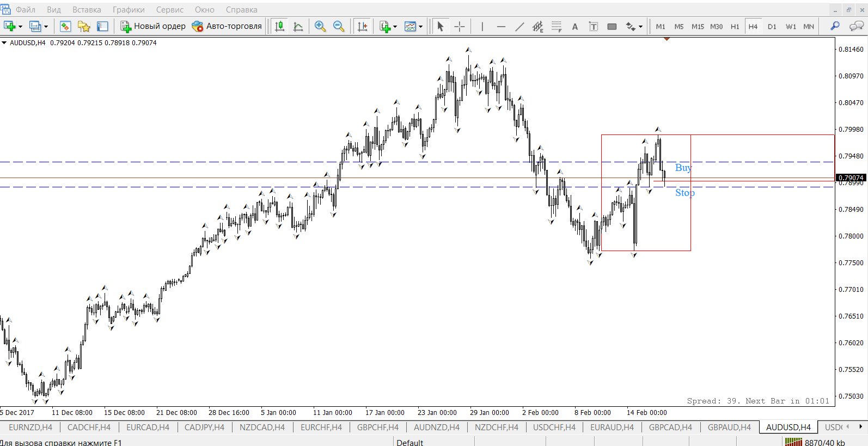This screenshot has width=868, height=446.
Task: Toggle chart shift button
Action: [x=362, y=26]
